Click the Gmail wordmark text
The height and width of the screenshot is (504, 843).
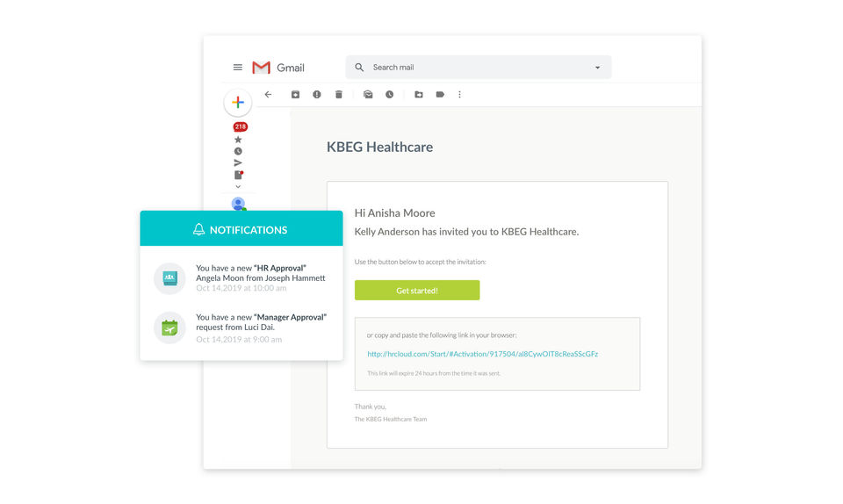[x=291, y=68]
